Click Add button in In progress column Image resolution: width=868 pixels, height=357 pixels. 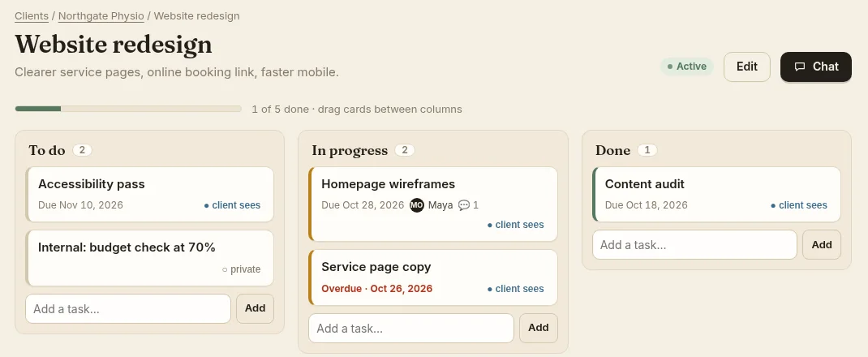[x=539, y=329]
